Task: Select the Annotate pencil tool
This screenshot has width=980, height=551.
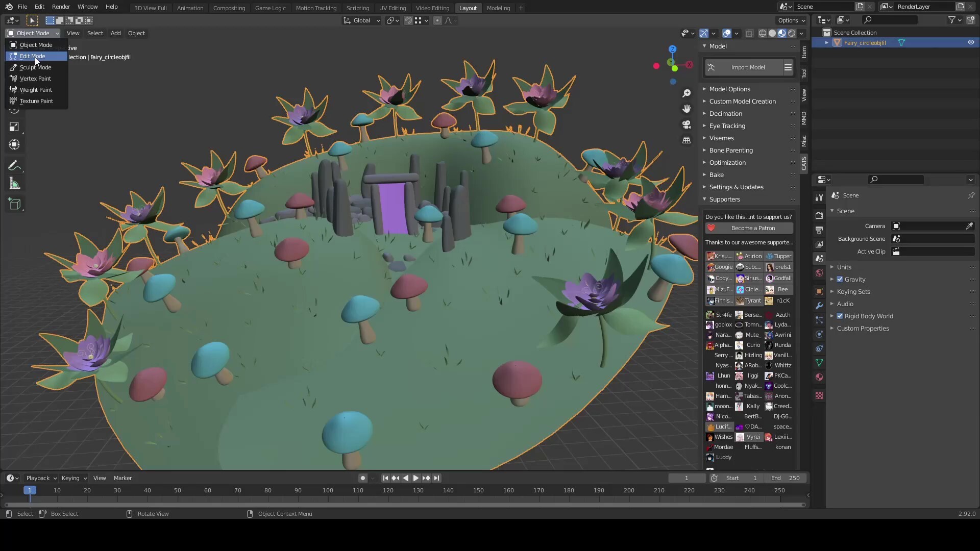Action: tap(14, 166)
